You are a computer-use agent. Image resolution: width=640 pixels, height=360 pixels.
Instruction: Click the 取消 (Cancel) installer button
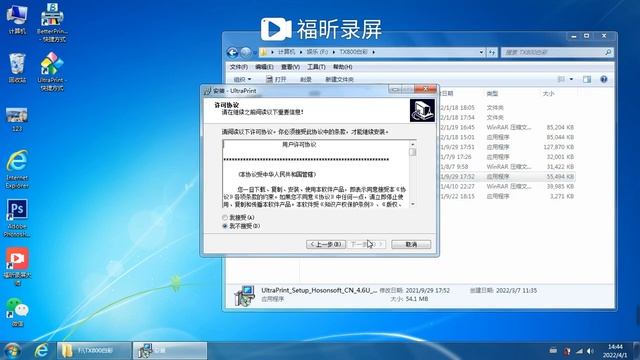pos(411,244)
